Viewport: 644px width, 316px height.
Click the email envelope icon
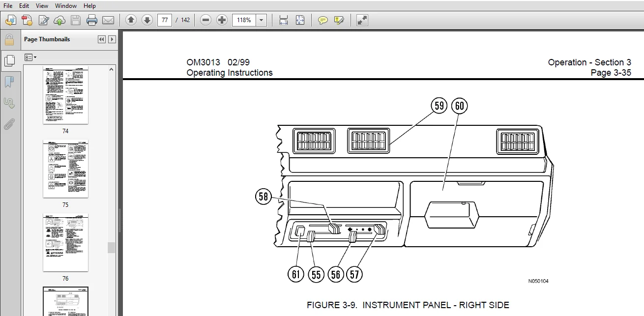click(x=108, y=20)
